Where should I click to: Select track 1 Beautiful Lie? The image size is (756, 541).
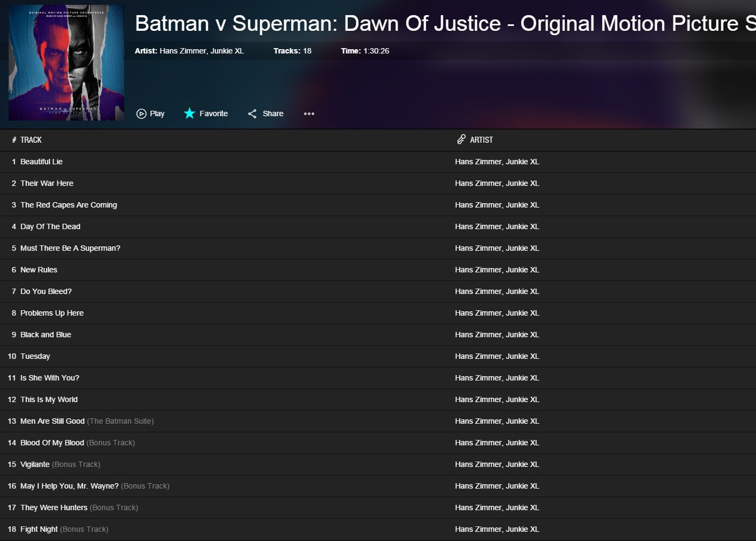(x=42, y=162)
